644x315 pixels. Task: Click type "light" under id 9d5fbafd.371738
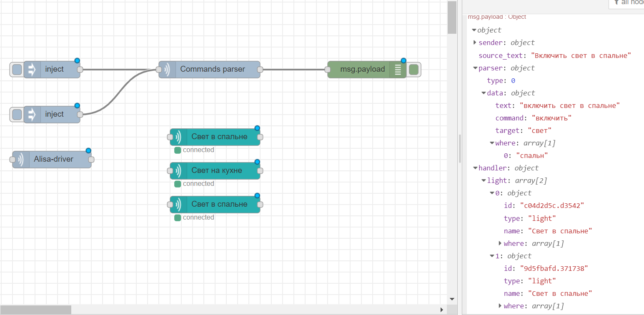pos(542,281)
